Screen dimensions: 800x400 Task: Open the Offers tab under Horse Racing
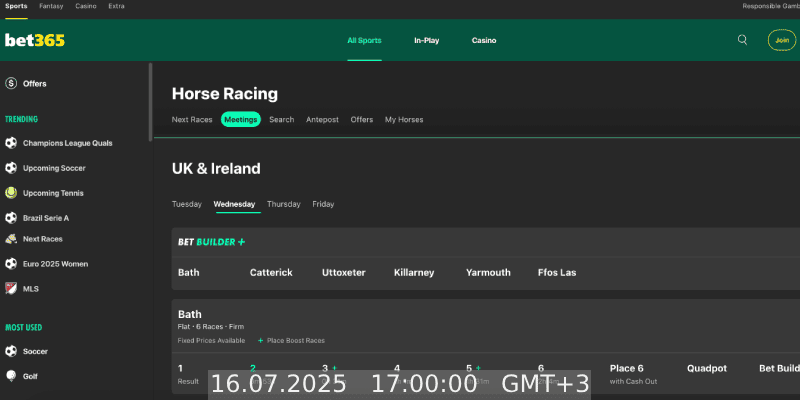(x=362, y=119)
